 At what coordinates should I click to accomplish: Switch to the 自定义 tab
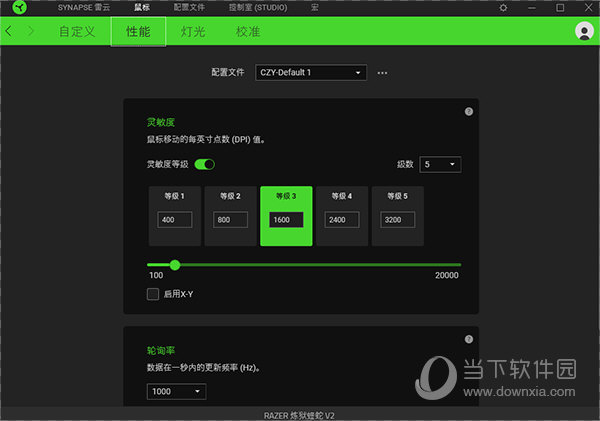tap(77, 31)
